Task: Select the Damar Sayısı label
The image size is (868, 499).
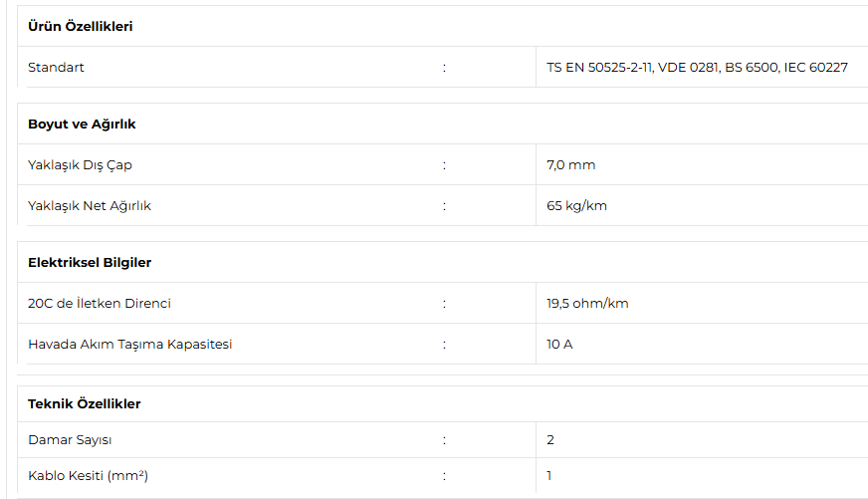Action: pyautogui.click(x=70, y=440)
